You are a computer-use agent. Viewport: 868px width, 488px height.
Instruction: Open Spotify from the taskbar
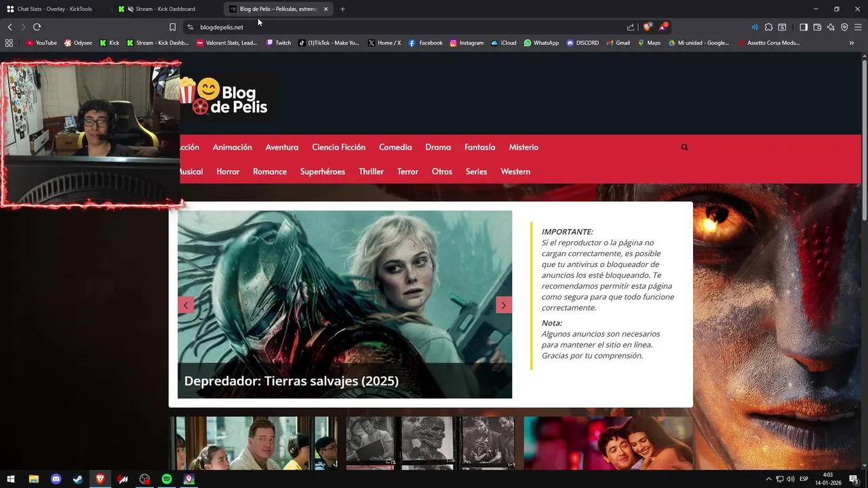coord(167,479)
